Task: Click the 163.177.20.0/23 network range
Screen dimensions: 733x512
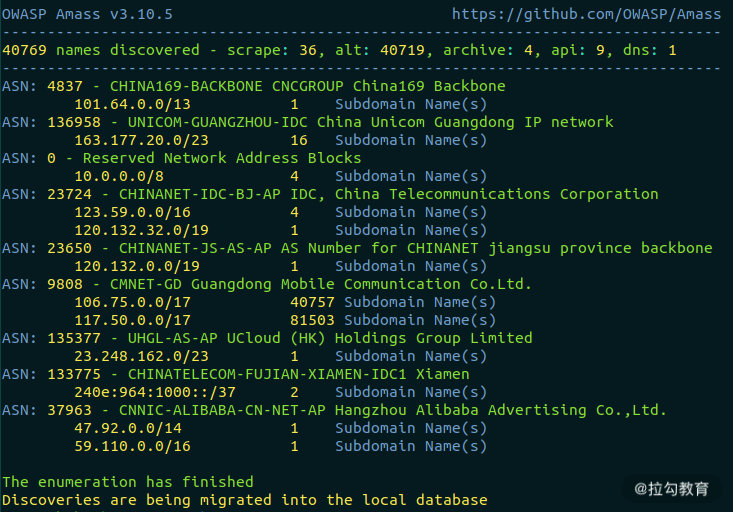Action: [142, 140]
